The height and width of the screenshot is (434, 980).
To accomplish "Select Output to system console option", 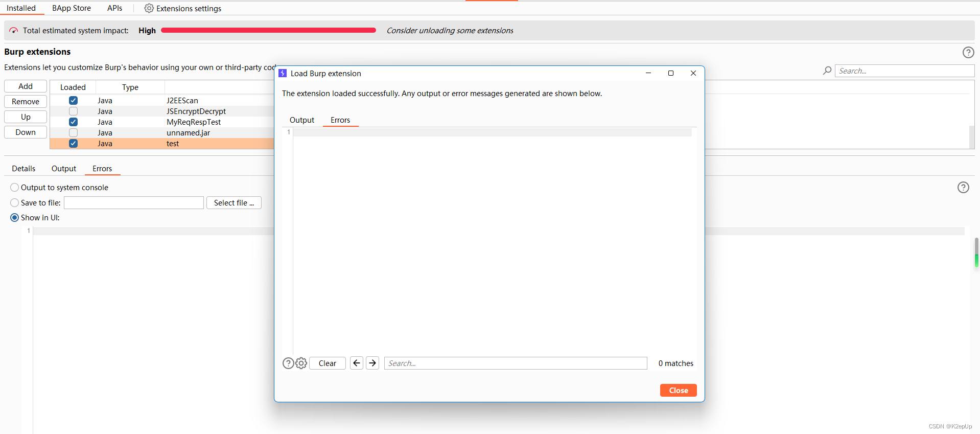I will pyautogui.click(x=14, y=188).
